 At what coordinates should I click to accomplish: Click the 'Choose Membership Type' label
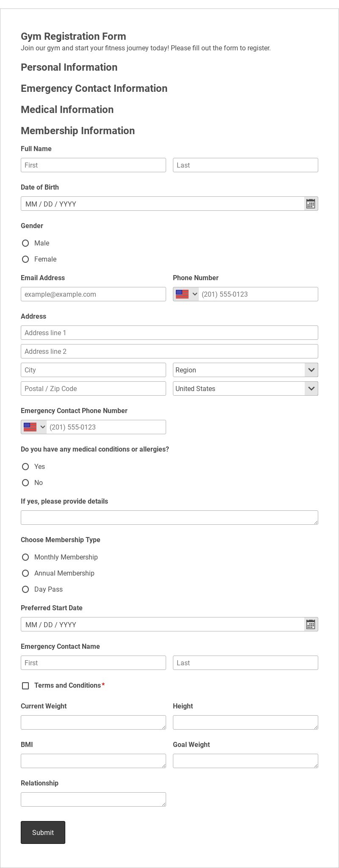click(x=61, y=540)
